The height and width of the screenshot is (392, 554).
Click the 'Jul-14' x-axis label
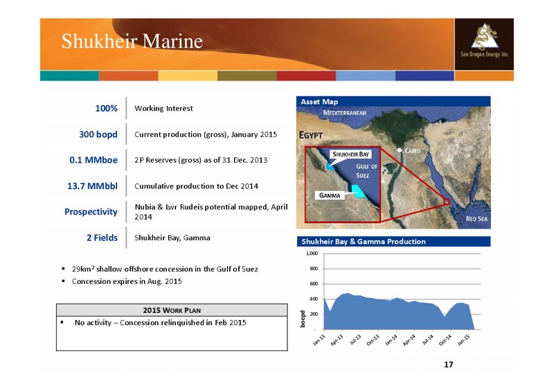427,339
